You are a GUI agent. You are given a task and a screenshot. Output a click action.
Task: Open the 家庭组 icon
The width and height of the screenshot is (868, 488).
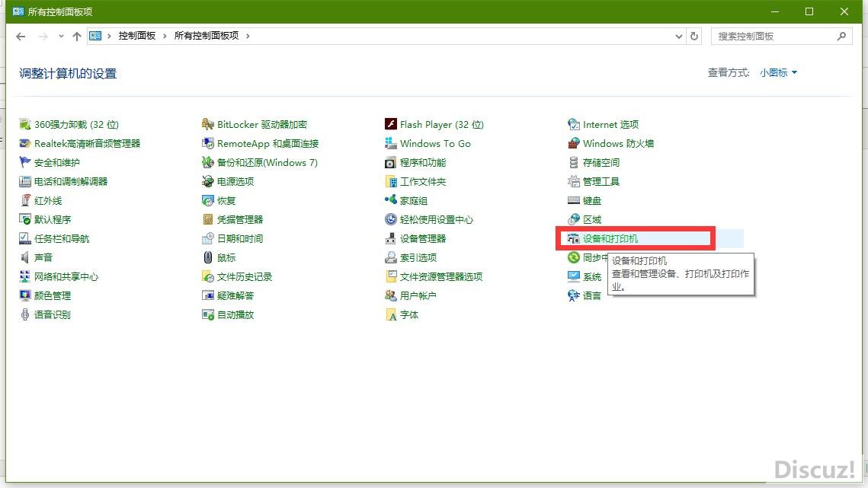391,200
